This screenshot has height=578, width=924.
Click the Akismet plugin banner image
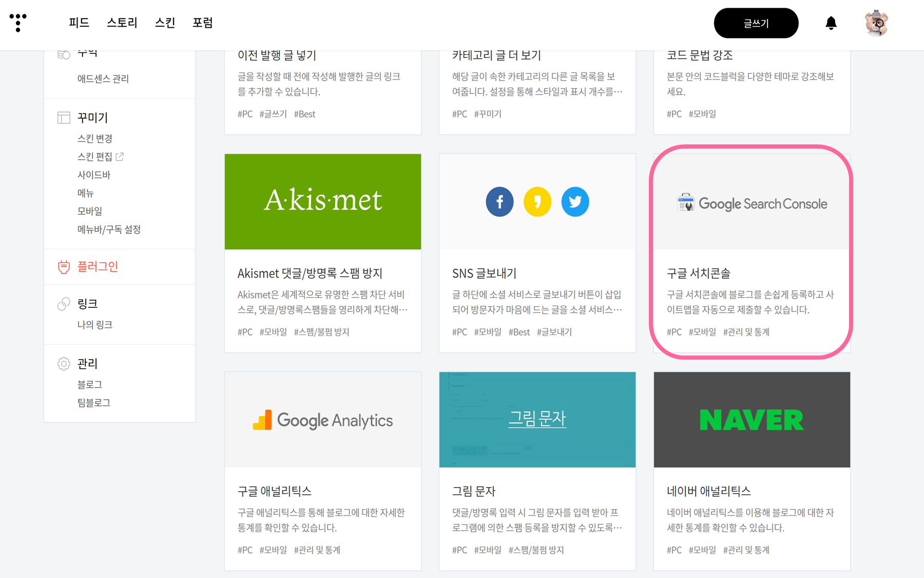coord(322,201)
